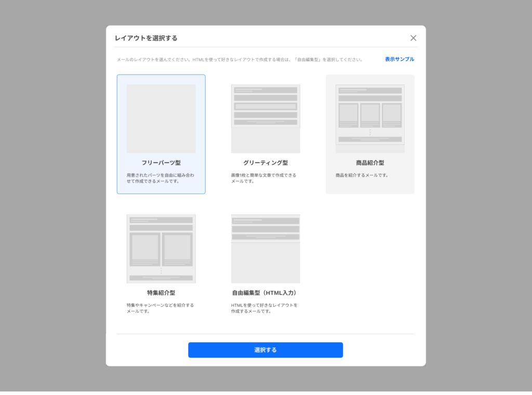Choose the 自由編集型 HTML layout thumbnail

pyautogui.click(x=265, y=249)
